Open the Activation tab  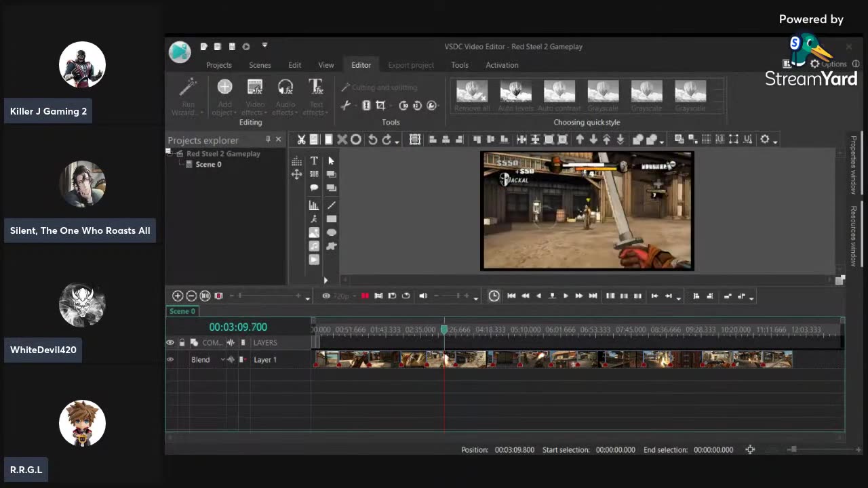(502, 65)
